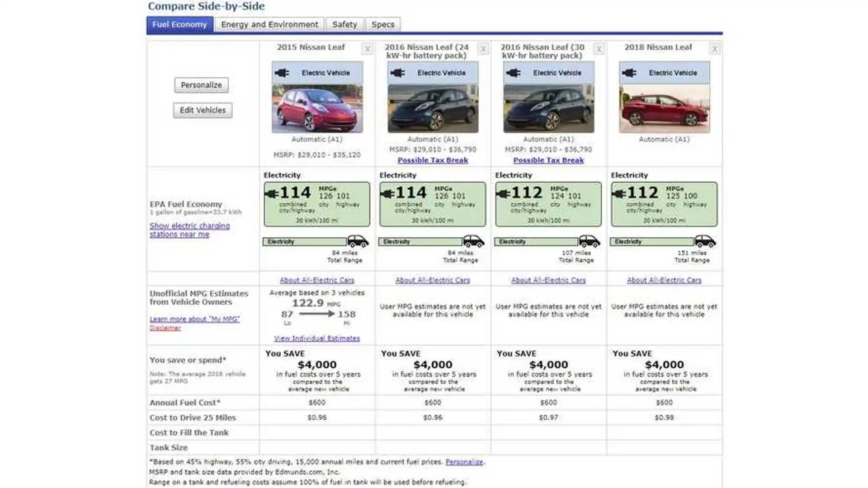
Task: Click the Edit Vehicles button
Action: [203, 110]
